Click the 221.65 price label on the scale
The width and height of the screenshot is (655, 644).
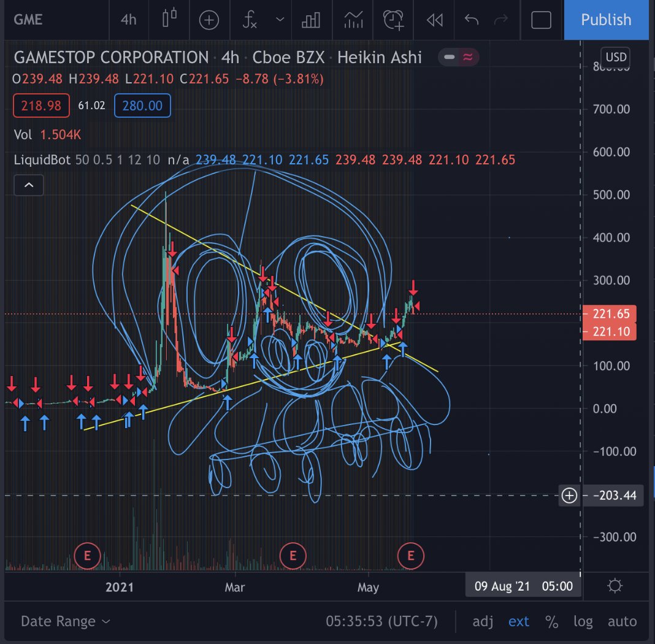pyautogui.click(x=610, y=313)
